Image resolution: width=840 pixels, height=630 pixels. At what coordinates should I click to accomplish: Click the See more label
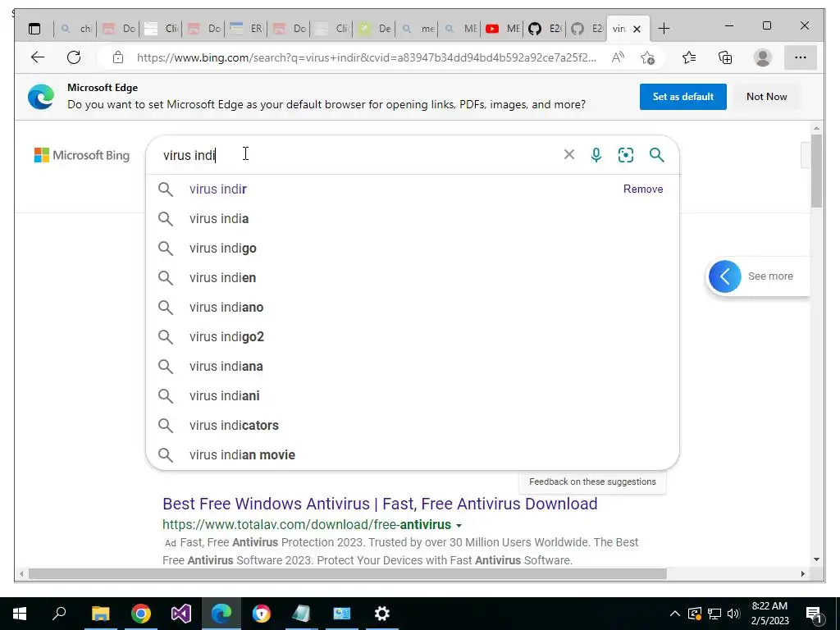[x=770, y=276]
